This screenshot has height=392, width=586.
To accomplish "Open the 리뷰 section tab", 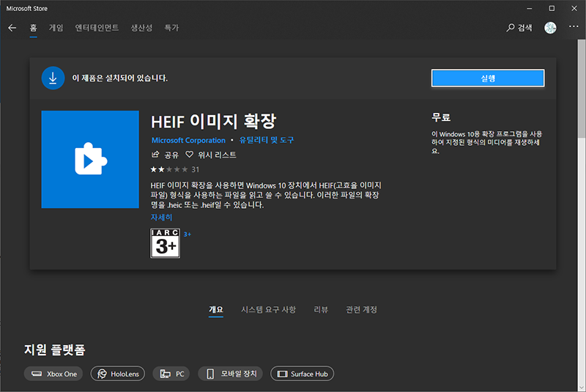I will [321, 310].
